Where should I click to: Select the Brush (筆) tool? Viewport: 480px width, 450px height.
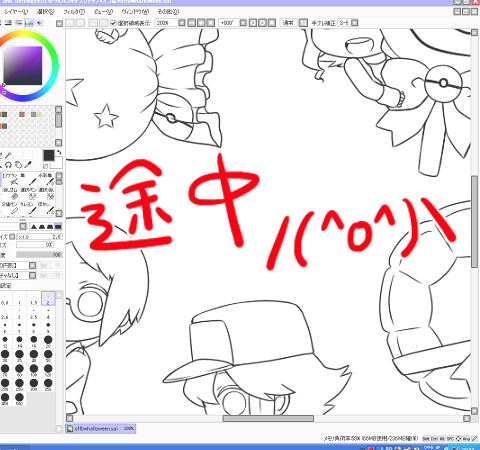coord(28,179)
